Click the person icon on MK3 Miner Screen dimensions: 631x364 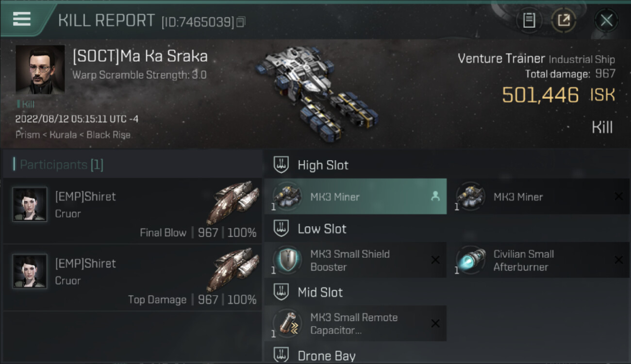pyautogui.click(x=435, y=197)
